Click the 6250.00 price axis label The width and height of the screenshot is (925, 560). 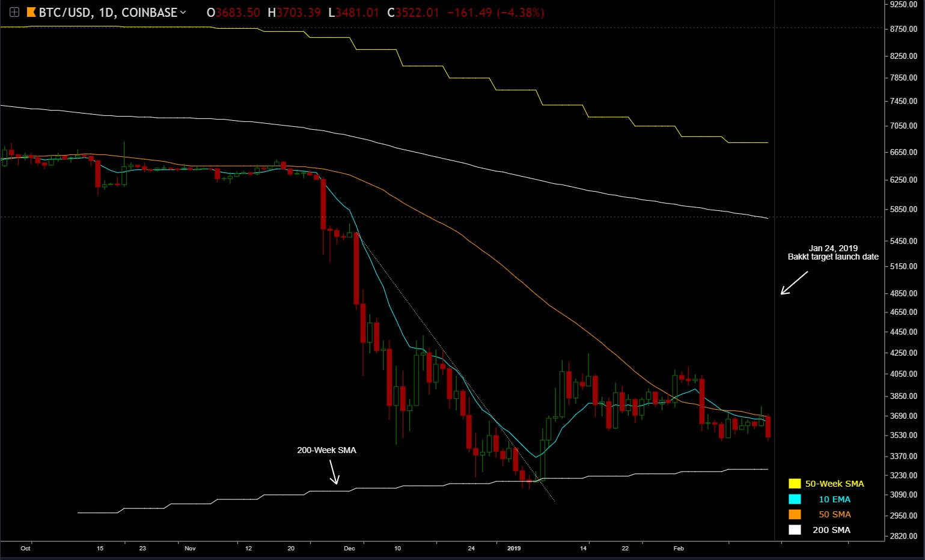903,180
